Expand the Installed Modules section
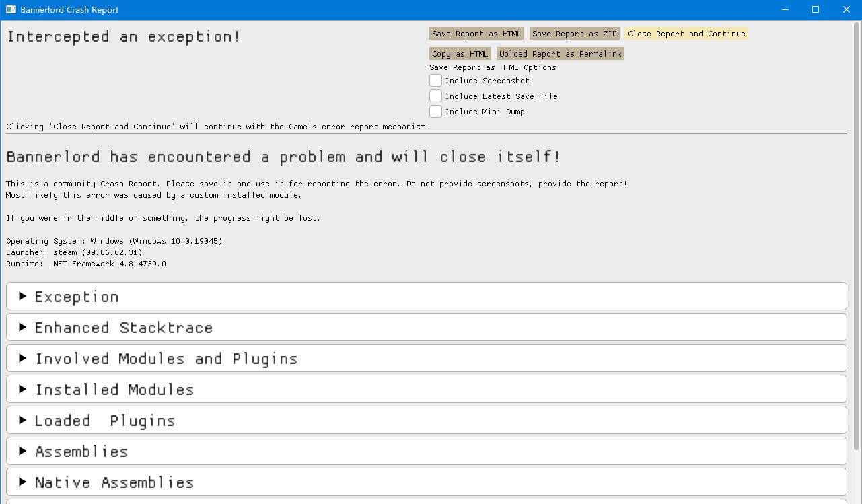Image resolution: width=862 pixels, height=504 pixels. (x=427, y=389)
